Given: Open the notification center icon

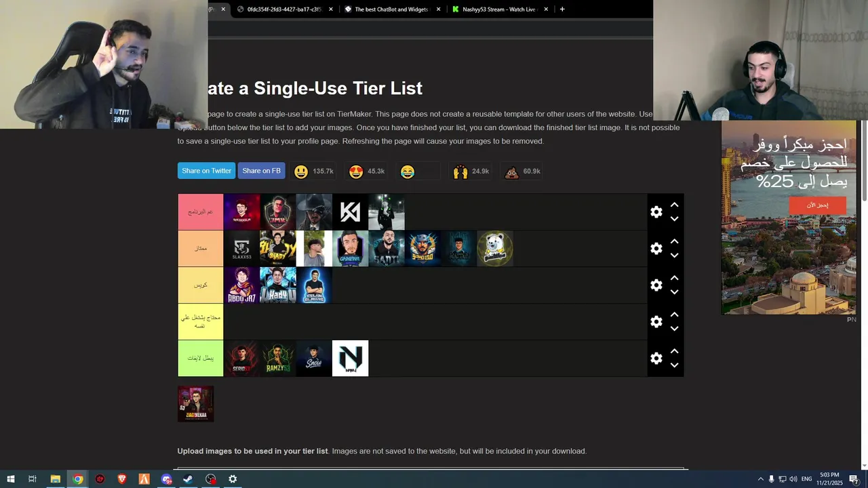Looking at the screenshot, I should 853,479.
